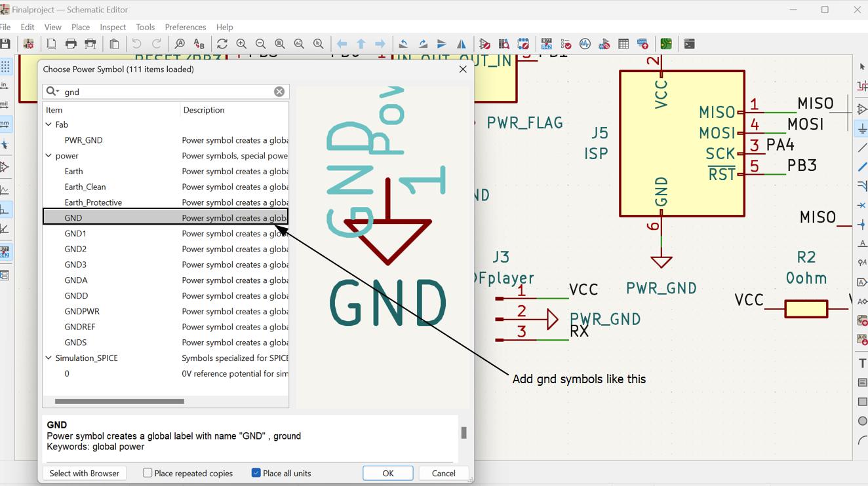Zoom to fit page icon

[x=280, y=44]
